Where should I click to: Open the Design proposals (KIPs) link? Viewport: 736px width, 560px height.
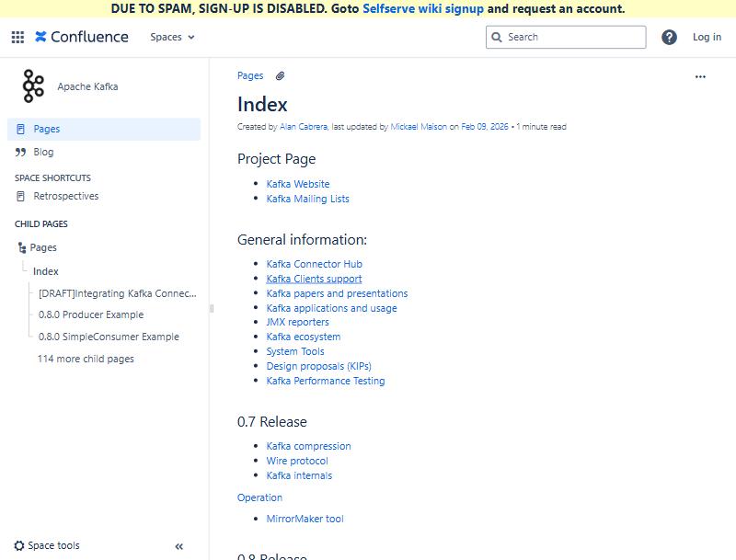coord(318,366)
